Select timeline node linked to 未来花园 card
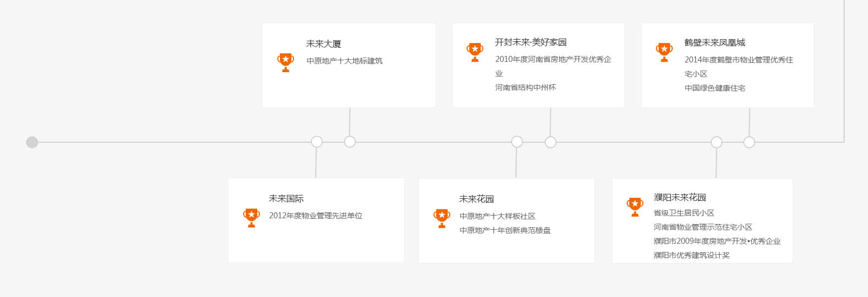 click(x=517, y=142)
